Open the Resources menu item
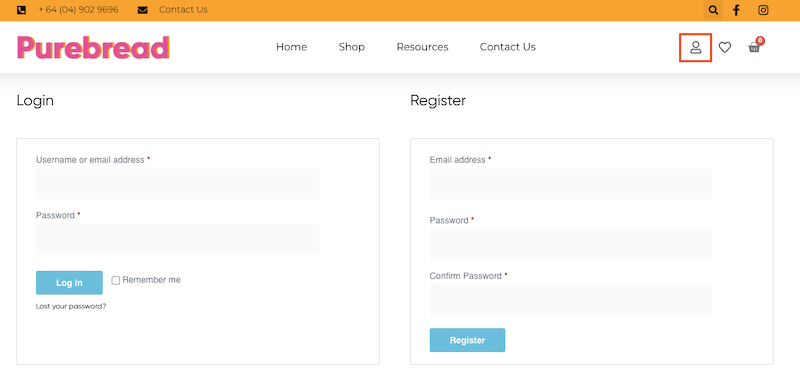The height and width of the screenshot is (378, 800). [x=422, y=47]
